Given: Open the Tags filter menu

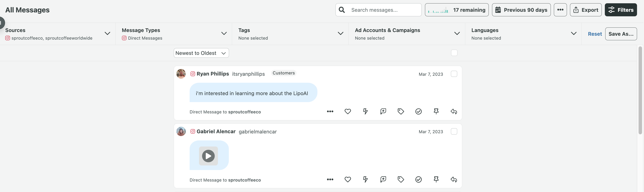Looking at the screenshot, I should (290, 34).
